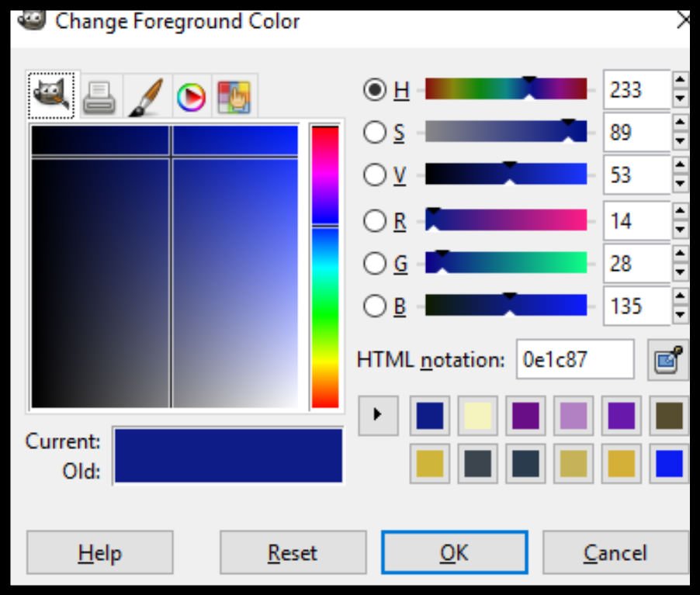Open Help for the color dialog

(99, 552)
